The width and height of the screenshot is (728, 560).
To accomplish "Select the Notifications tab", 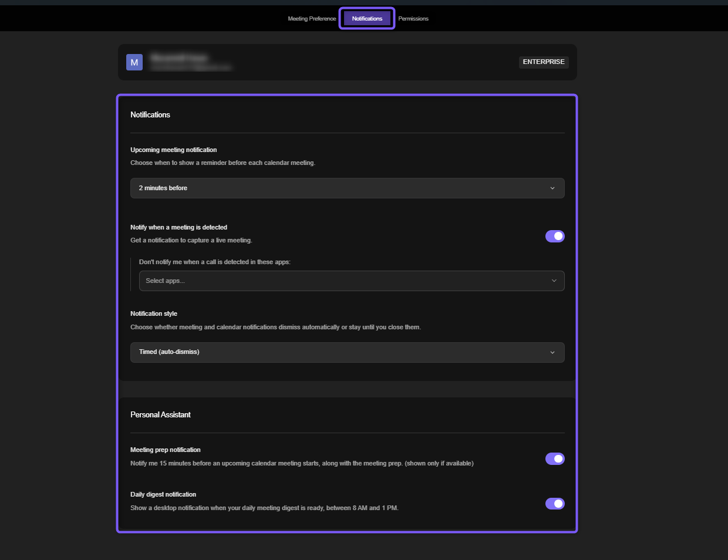I will 367,19.
